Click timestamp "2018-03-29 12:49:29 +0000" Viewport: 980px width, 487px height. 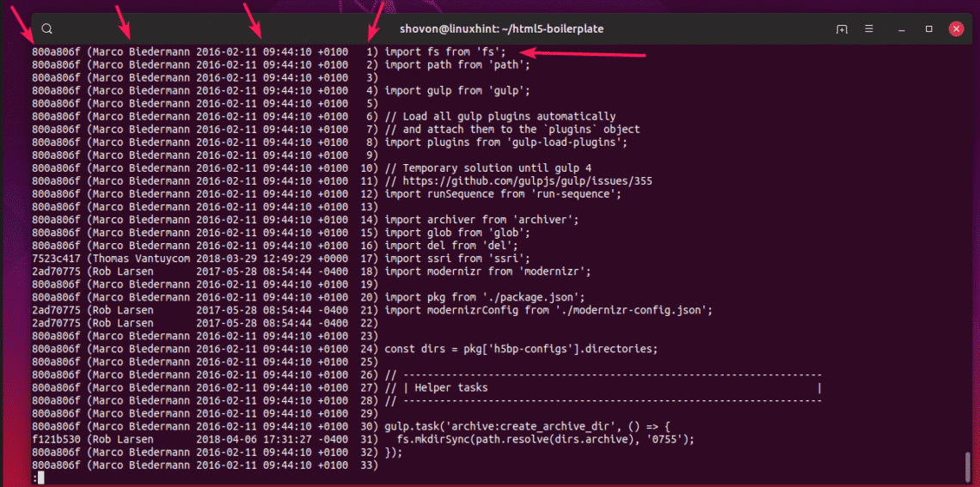point(272,258)
